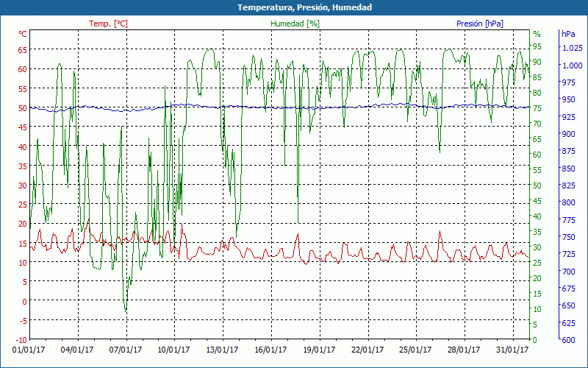Click the 725 tick on pressure axis

tap(568, 254)
